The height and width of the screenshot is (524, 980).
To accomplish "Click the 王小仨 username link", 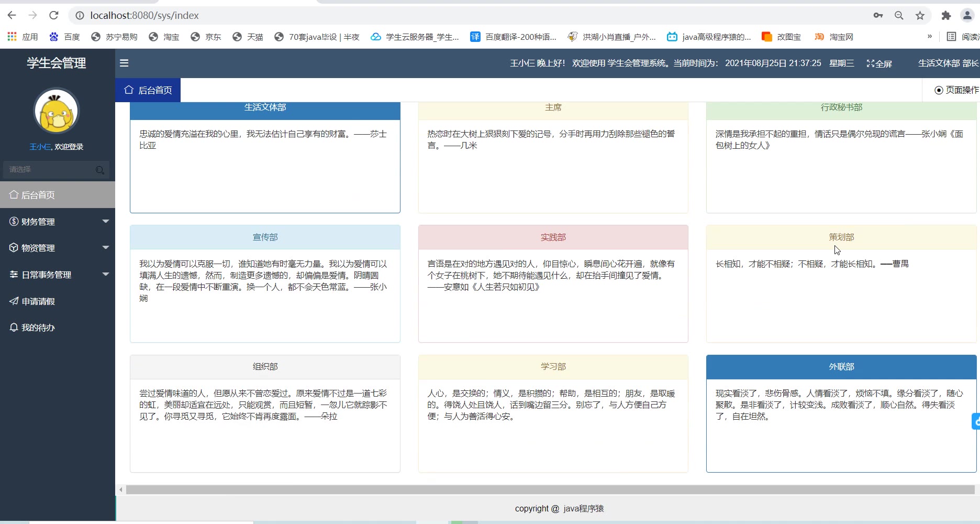I will coord(40,147).
